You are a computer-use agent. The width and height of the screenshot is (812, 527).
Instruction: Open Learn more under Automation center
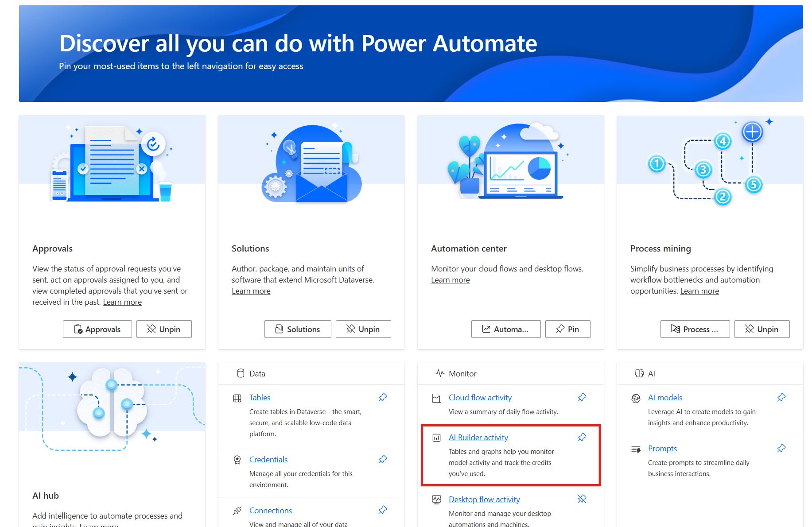[x=451, y=280]
